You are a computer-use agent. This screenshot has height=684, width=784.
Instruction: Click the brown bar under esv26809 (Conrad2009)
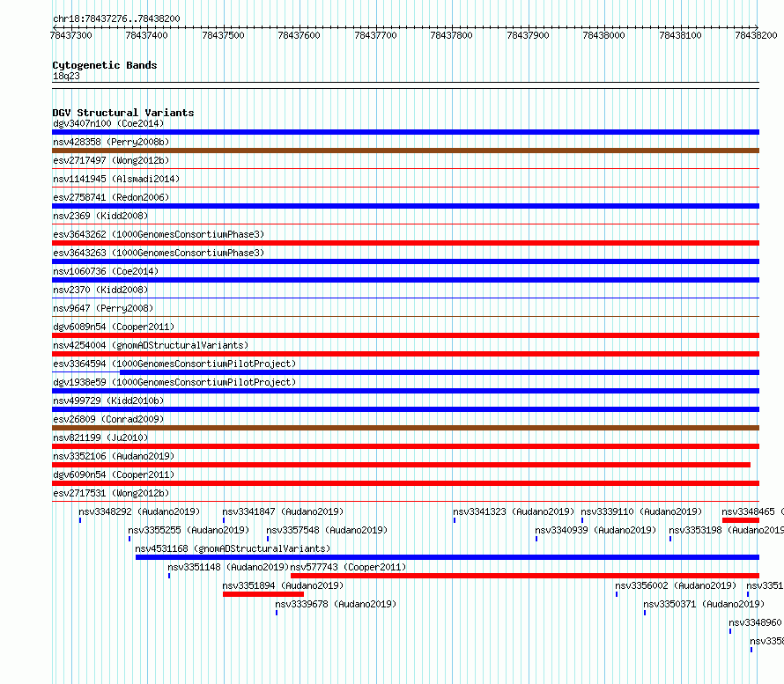[x=405, y=428]
